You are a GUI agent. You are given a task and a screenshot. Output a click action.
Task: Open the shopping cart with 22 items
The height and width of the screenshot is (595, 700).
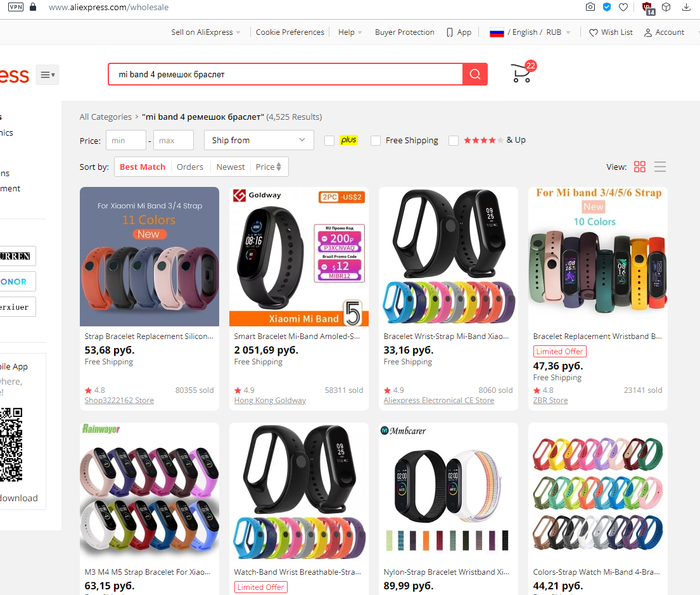click(523, 72)
